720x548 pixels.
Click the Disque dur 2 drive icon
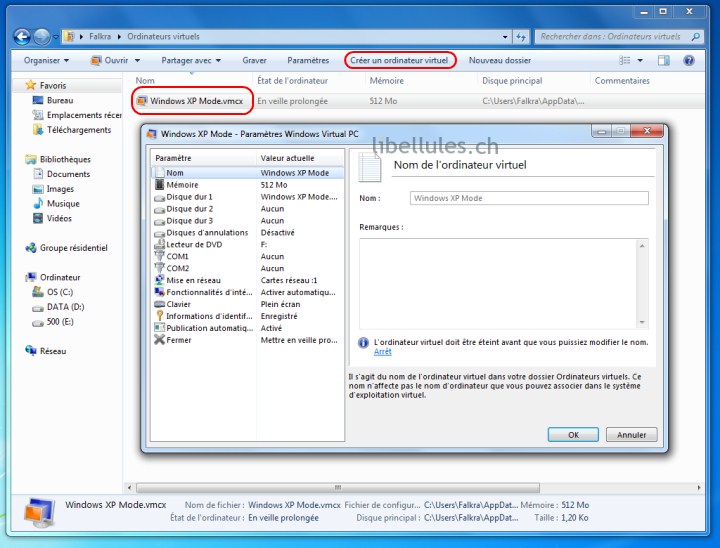click(x=159, y=209)
